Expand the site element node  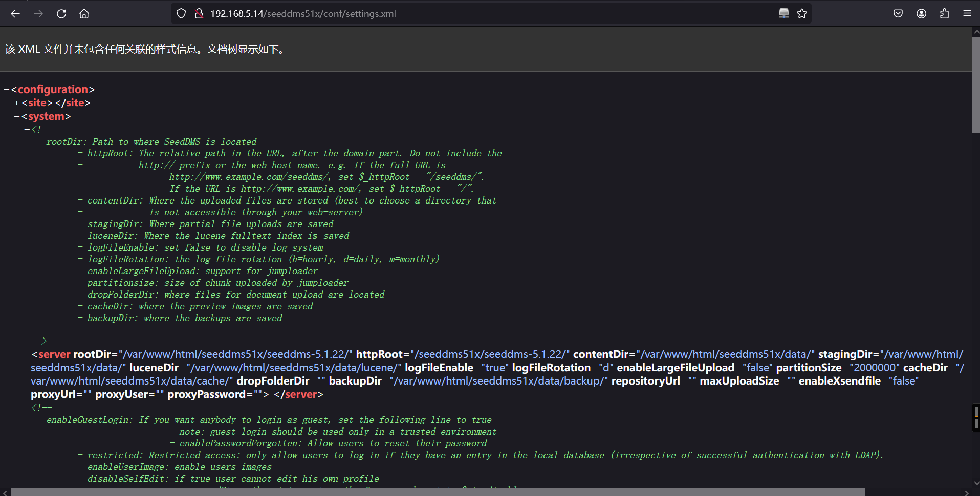(17, 103)
